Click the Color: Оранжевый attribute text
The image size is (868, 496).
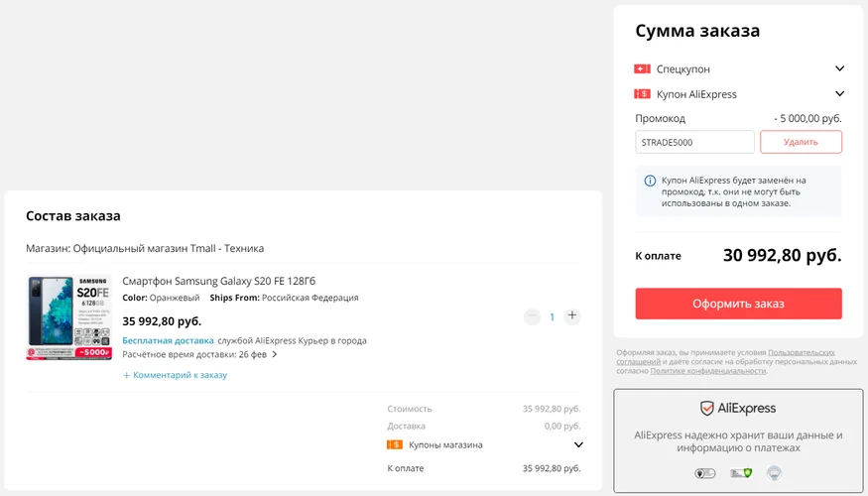click(x=161, y=298)
